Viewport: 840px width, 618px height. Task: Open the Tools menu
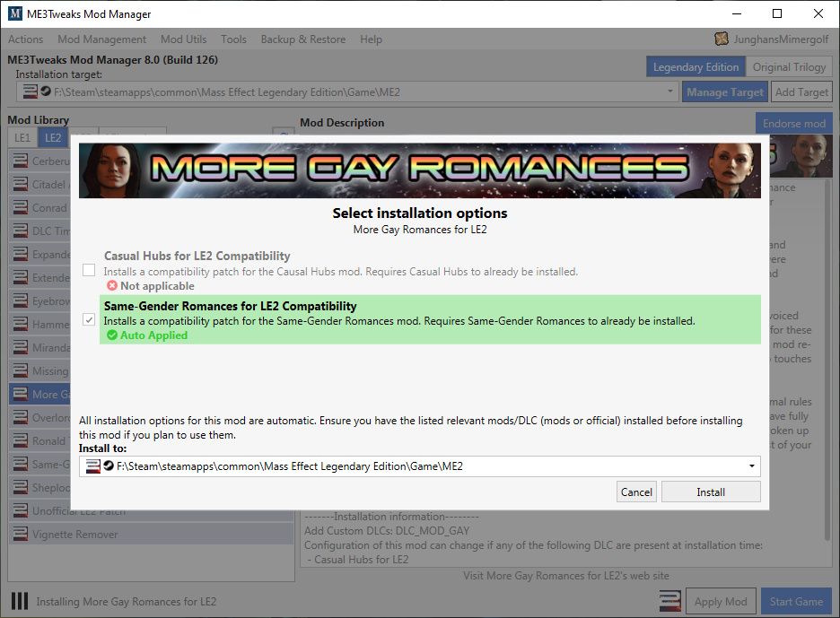coord(233,39)
